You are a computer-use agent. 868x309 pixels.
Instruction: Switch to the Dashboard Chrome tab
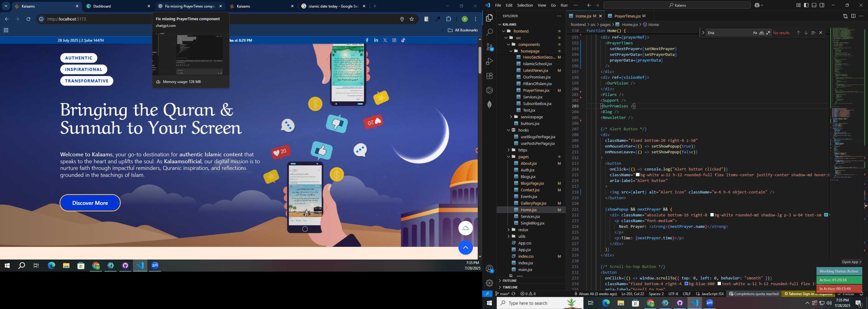point(118,6)
